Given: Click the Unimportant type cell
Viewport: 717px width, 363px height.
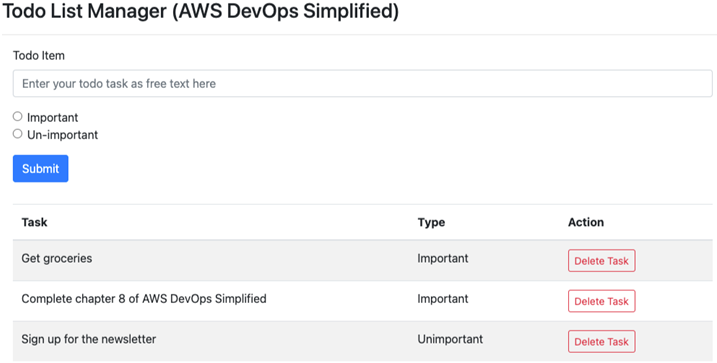Looking at the screenshot, I should 450,339.
